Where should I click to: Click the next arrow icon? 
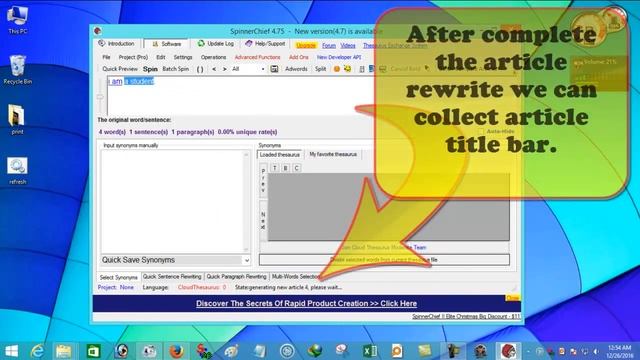pyautogui.click(x=224, y=69)
